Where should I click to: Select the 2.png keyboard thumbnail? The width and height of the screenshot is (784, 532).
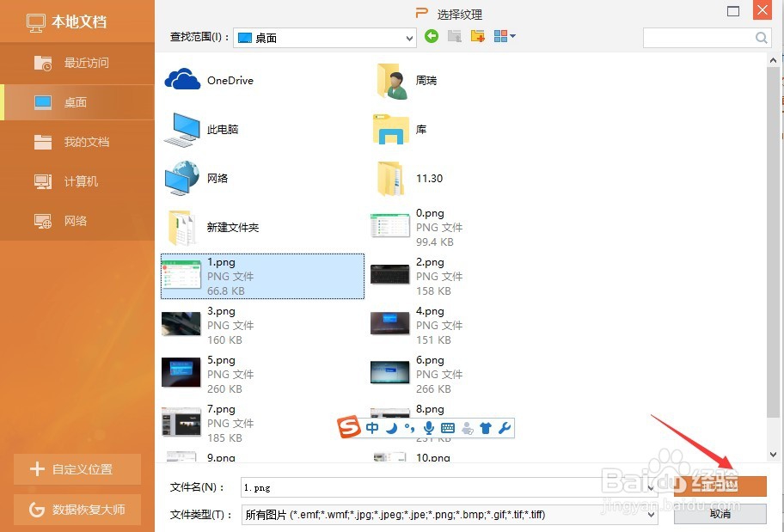[x=390, y=275]
